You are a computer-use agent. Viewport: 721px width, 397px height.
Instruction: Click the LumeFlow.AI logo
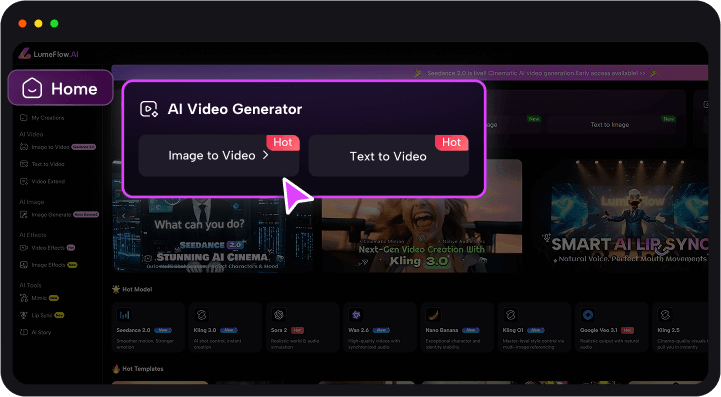[x=48, y=54]
